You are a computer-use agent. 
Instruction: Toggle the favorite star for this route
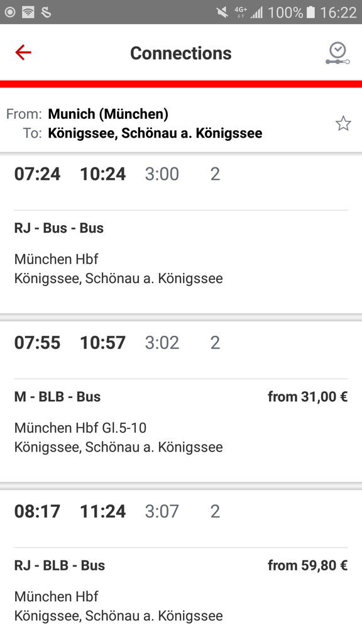[343, 123]
